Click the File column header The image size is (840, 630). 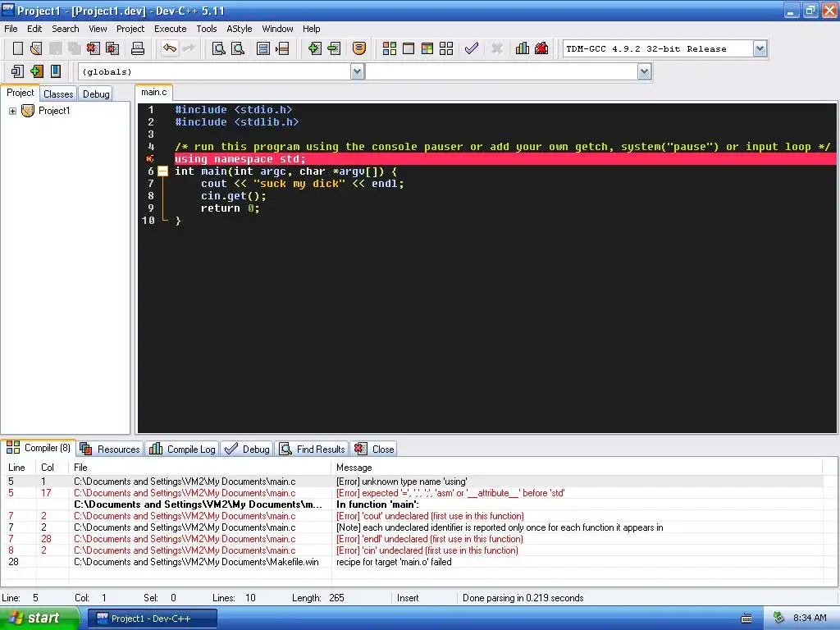(x=200, y=468)
